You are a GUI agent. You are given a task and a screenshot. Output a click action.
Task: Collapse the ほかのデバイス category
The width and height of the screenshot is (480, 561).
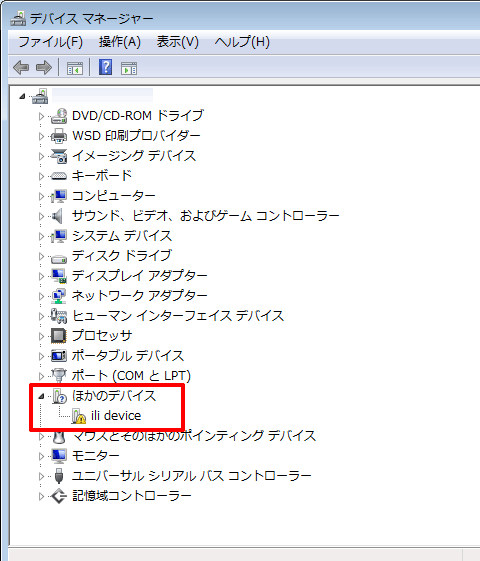coord(41,396)
